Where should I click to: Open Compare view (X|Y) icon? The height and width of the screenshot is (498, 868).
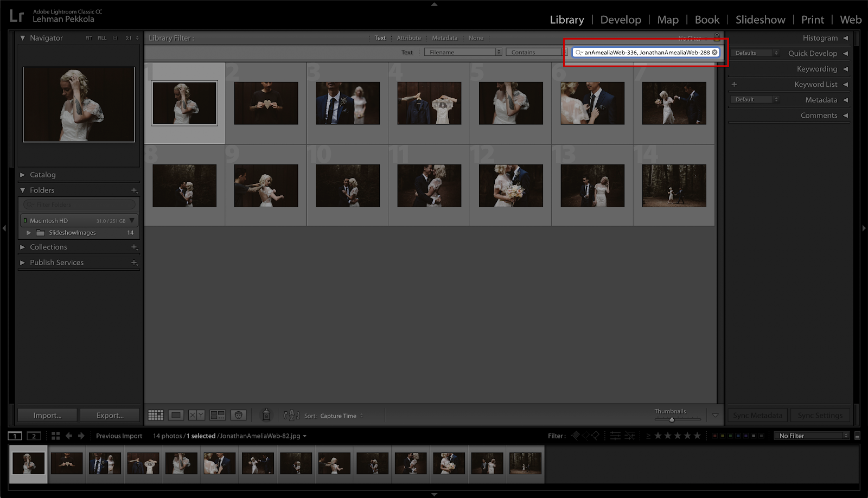(x=196, y=415)
